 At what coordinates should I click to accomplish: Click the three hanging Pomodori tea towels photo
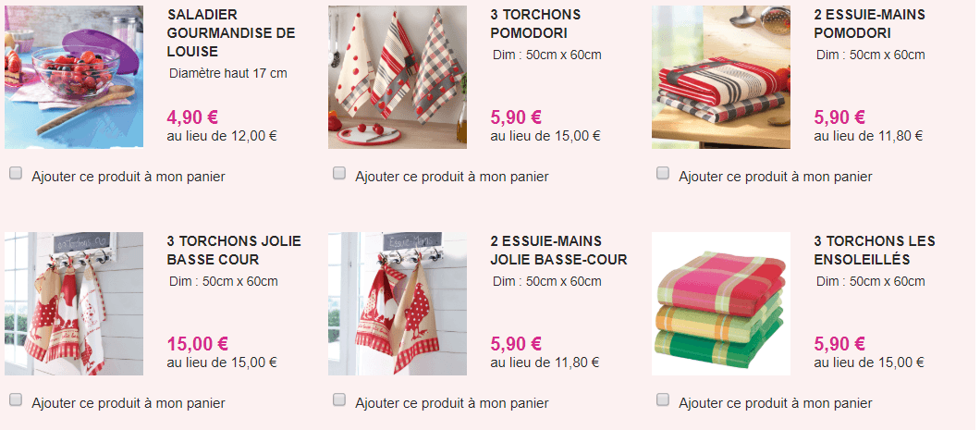tap(398, 77)
